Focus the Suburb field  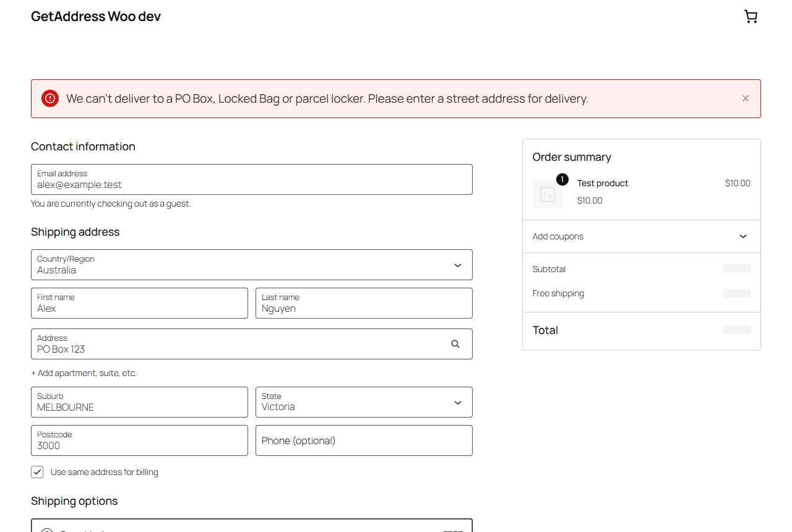tap(139, 402)
